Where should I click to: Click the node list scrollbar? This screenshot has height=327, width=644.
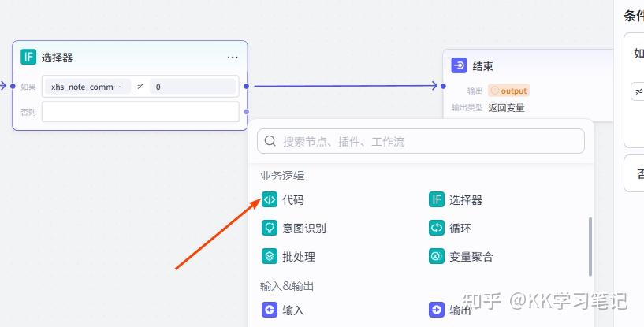point(590,247)
